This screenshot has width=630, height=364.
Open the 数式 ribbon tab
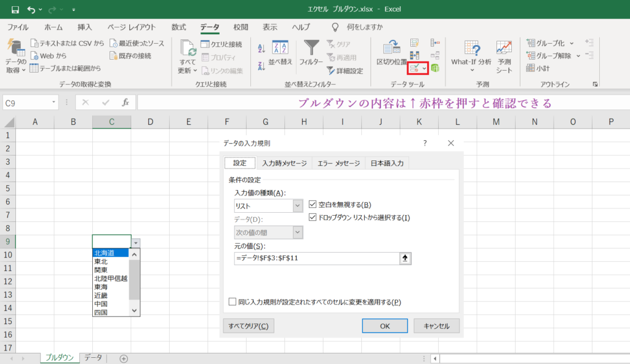[x=178, y=27]
